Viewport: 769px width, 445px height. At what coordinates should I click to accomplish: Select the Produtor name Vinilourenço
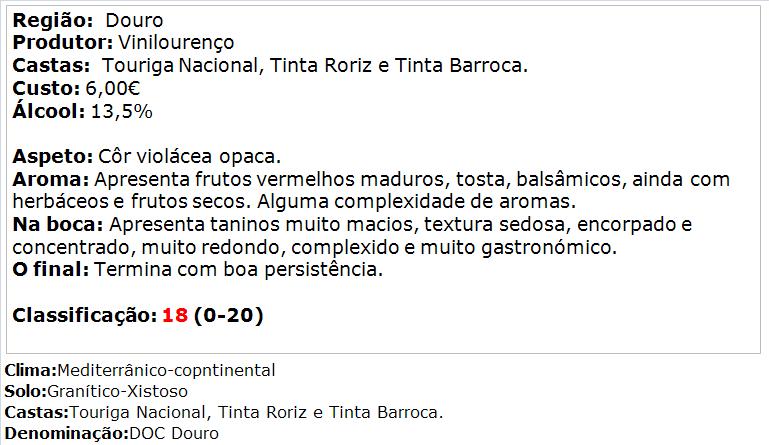point(176,43)
